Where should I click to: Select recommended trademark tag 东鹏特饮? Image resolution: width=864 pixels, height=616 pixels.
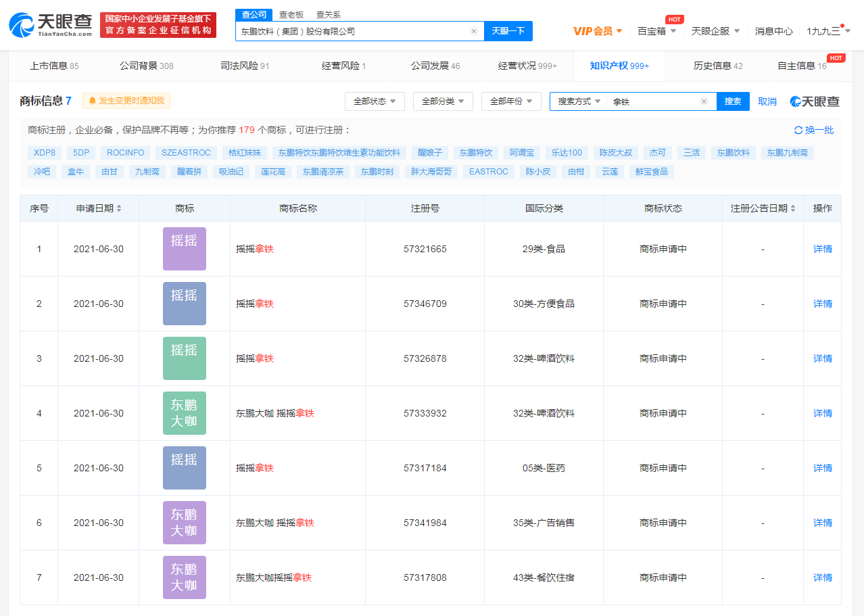point(476,153)
